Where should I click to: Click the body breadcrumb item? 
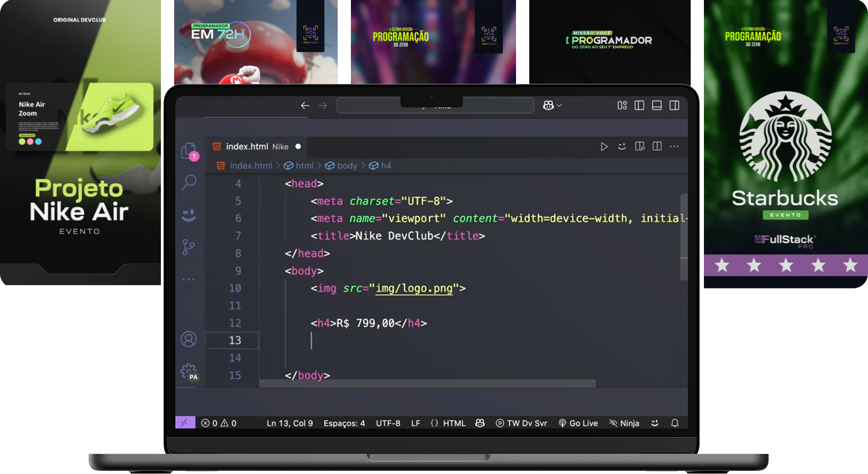click(347, 166)
